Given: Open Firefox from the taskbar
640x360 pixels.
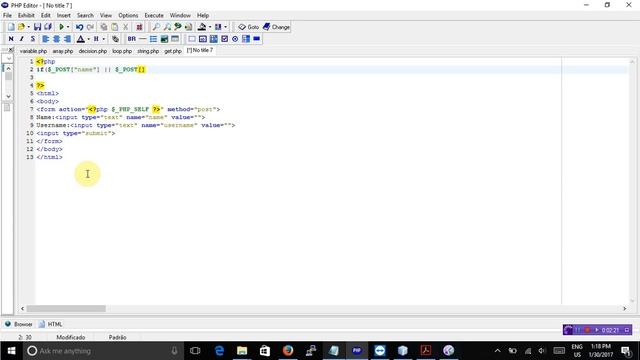Looking at the screenshot, I should [288, 351].
